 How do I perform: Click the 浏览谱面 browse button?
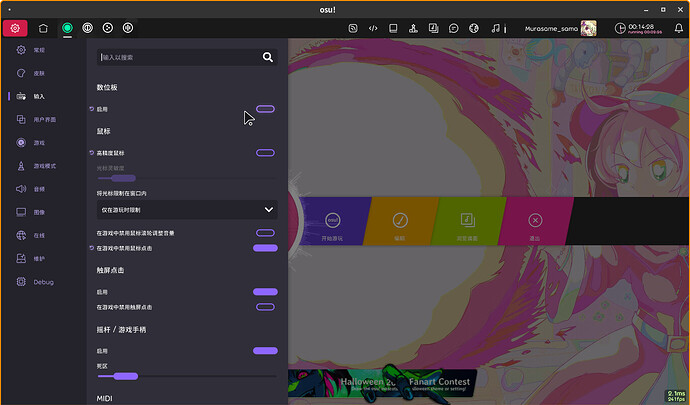coord(467,221)
